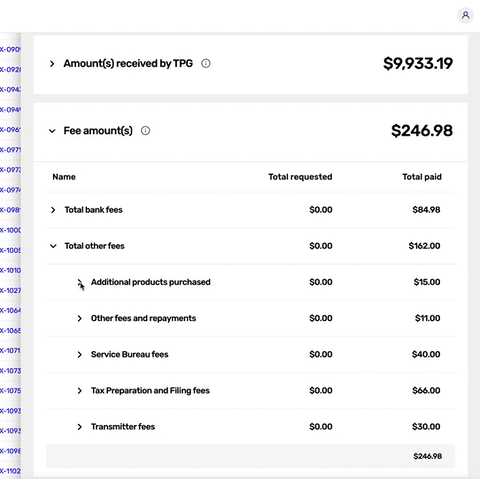Click the $246.98 total in the footer row
Image resolution: width=480 pixels, height=479 pixels.
428,456
